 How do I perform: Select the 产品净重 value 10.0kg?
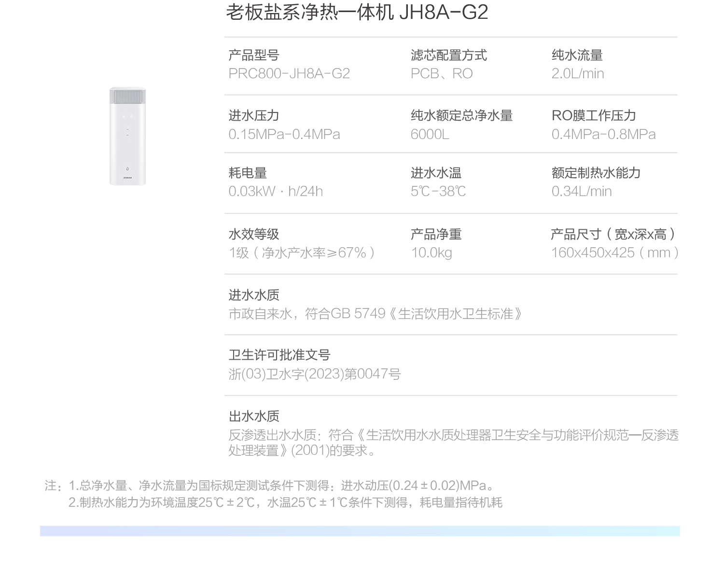point(432,253)
